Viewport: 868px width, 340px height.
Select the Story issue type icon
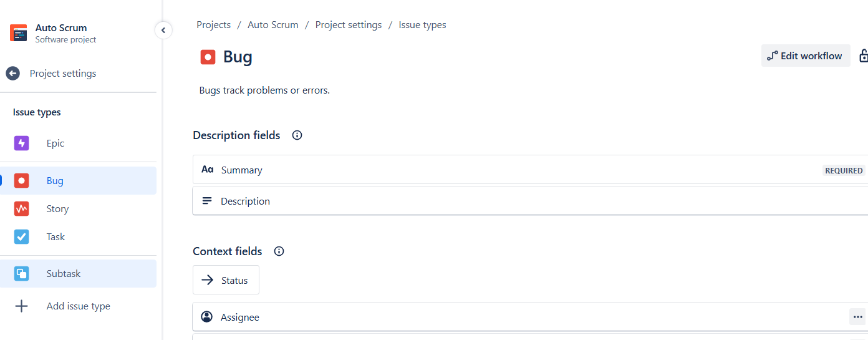(x=22, y=209)
